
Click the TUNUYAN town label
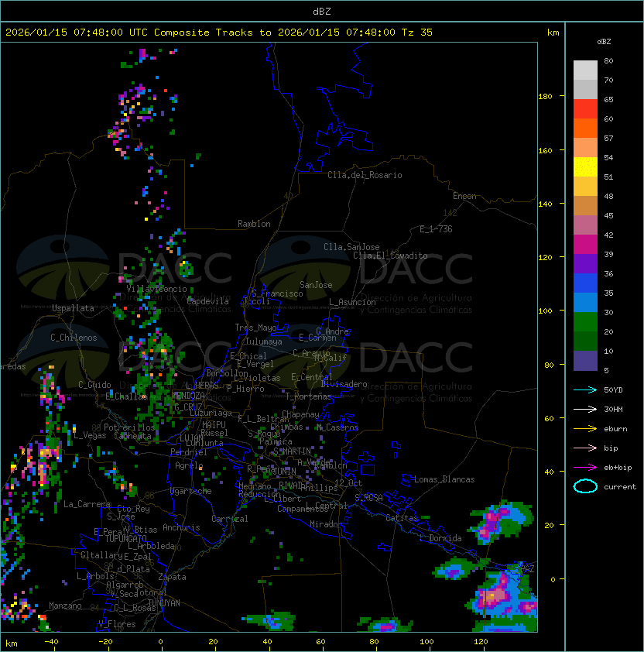[x=163, y=602]
